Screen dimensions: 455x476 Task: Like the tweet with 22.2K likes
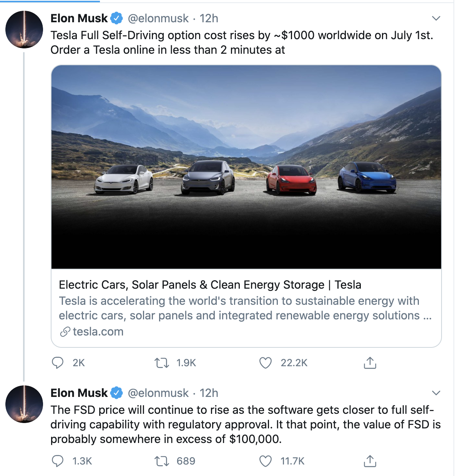coord(266,363)
